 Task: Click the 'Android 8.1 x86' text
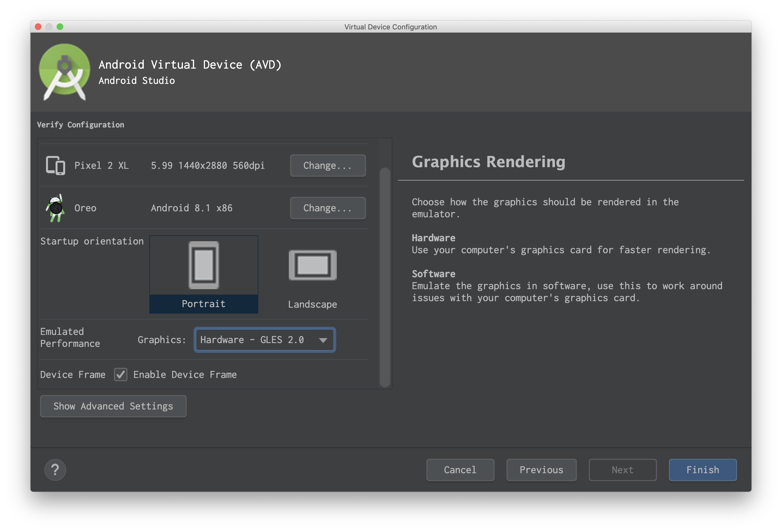pyautogui.click(x=192, y=208)
